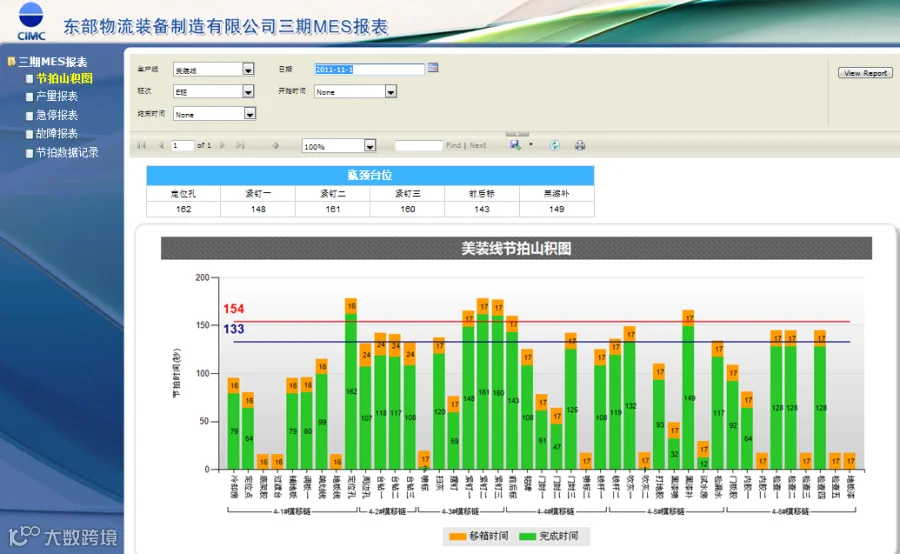Go to the last report page
900x554 pixels.
pyautogui.click(x=240, y=145)
